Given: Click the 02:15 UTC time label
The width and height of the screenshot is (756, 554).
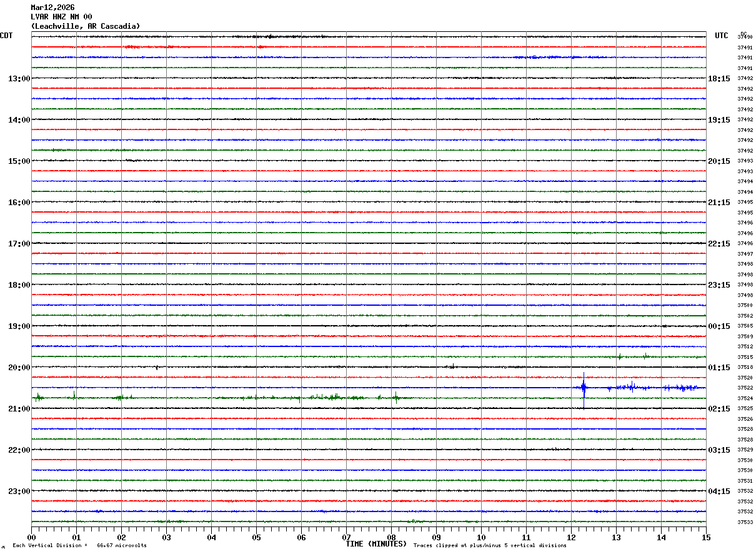Looking at the screenshot, I should pyautogui.click(x=719, y=409).
